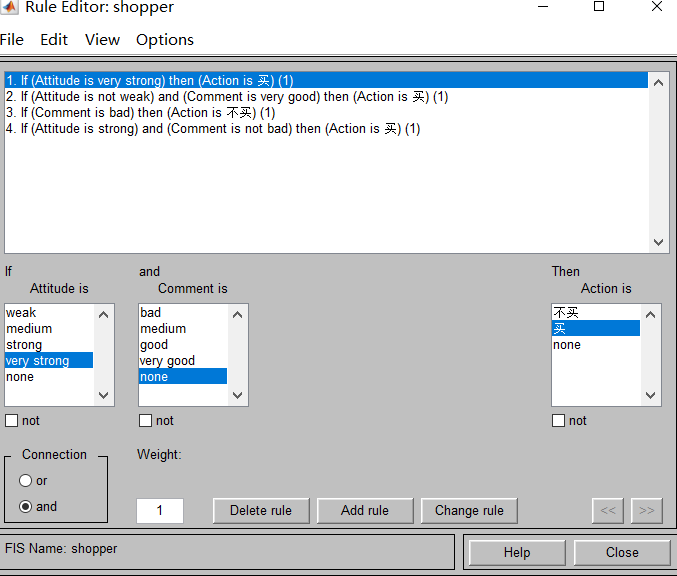This screenshot has height=576, width=677.
Task: Close the window with the X
Action: coord(657,6)
